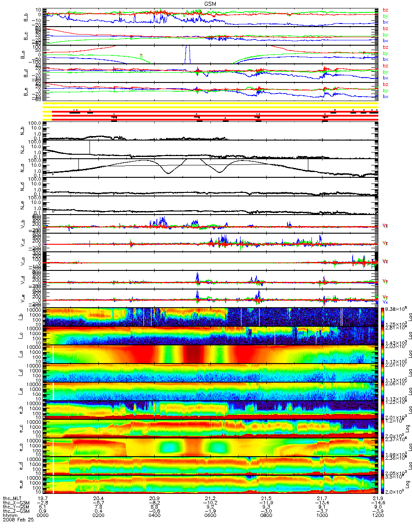The width and height of the screenshot is (412, 532).
Task: Click the e_a spectrogram color bar
Action: coord(383,447)
